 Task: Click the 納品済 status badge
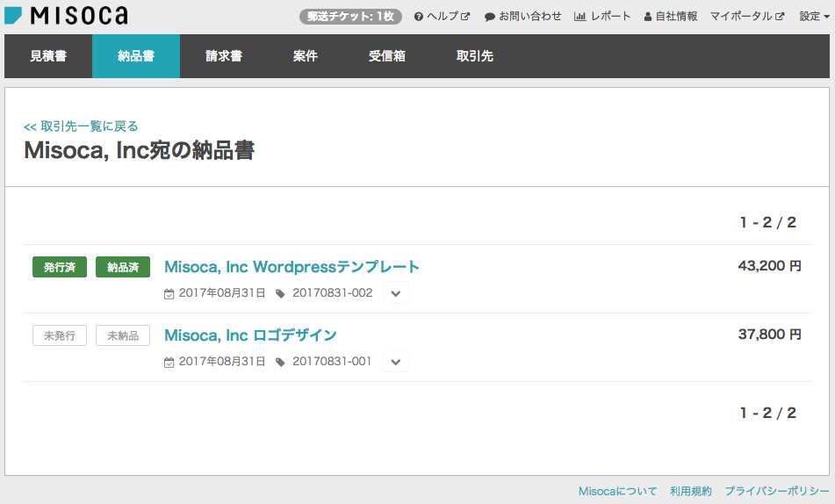tap(123, 267)
